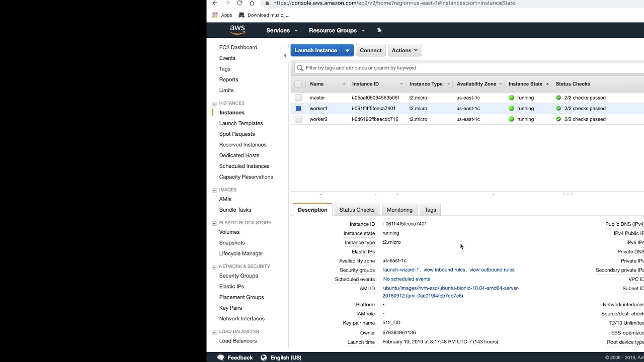The height and width of the screenshot is (362, 644).
Task: Collapse the IMAGES sidebar section
Action: 214,190
